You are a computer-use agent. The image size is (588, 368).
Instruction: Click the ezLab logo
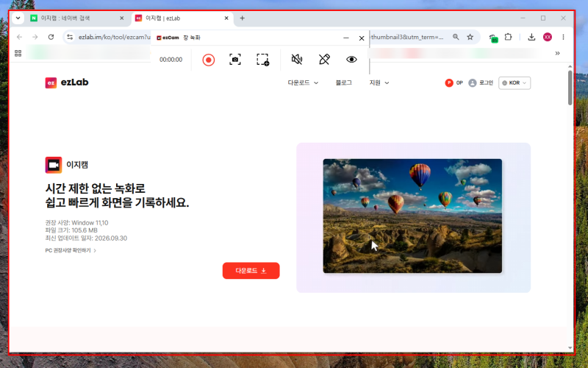tap(67, 82)
